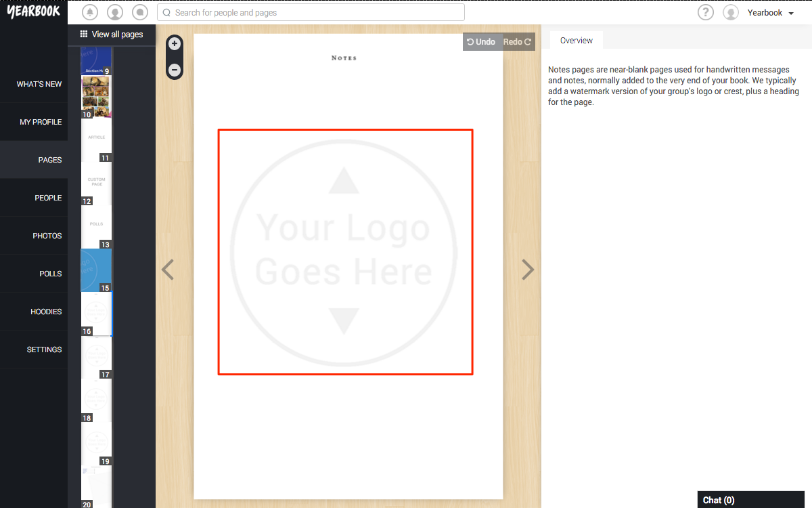This screenshot has width=812, height=508.
Task: Navigate forward with the right arrow
Action: tap(528, 269)
